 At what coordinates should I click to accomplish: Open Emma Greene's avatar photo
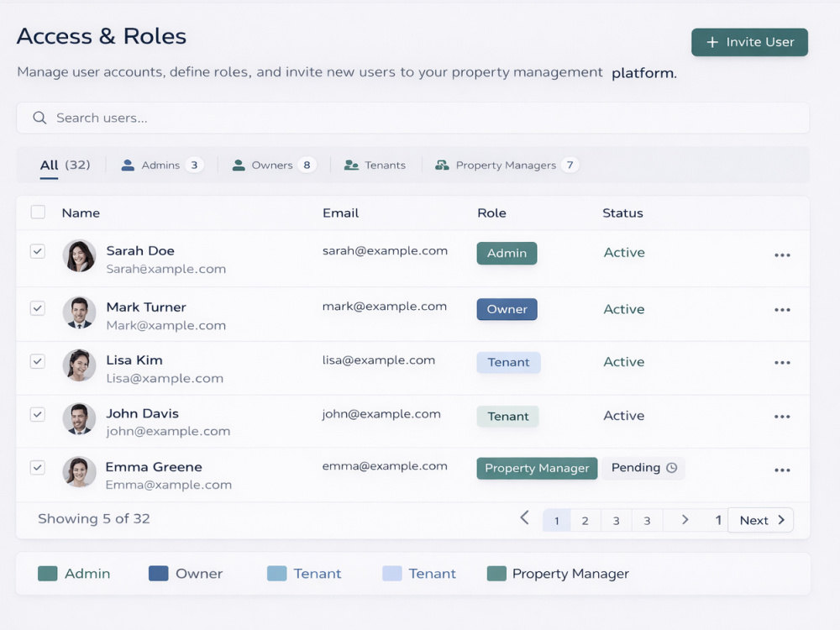tap(79, 471)
